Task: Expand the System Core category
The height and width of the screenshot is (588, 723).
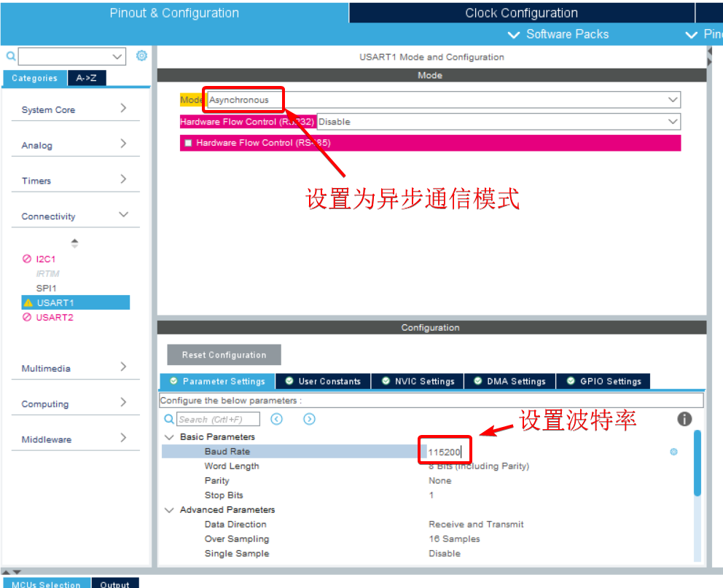Action: pos(73,109)
